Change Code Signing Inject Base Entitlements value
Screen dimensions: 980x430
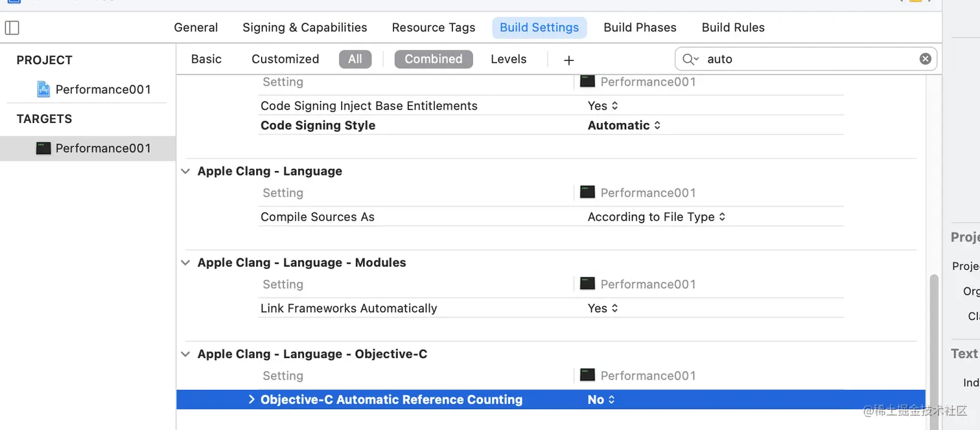click(603, 106)
